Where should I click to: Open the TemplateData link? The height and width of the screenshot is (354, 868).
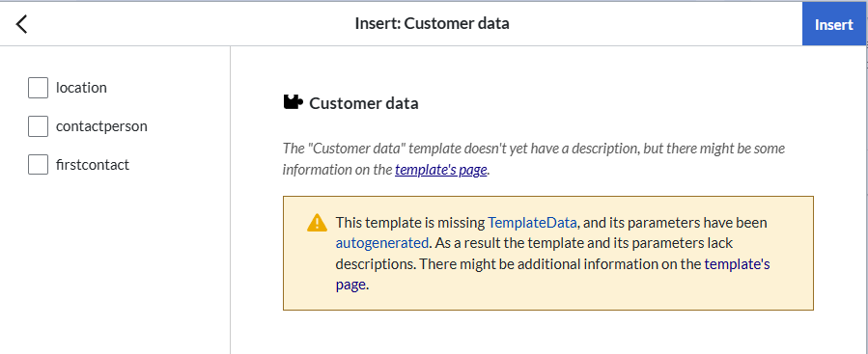point(532,223)
